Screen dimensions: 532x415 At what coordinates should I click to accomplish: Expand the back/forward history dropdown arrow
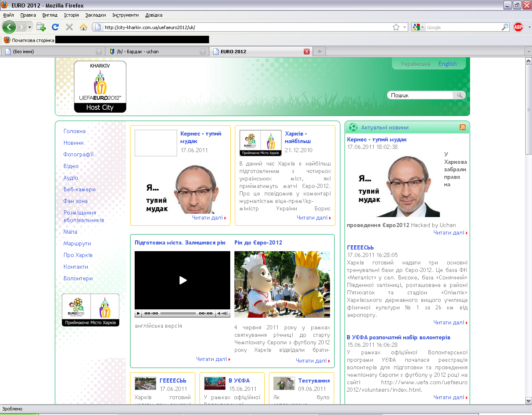click(30, 27)
